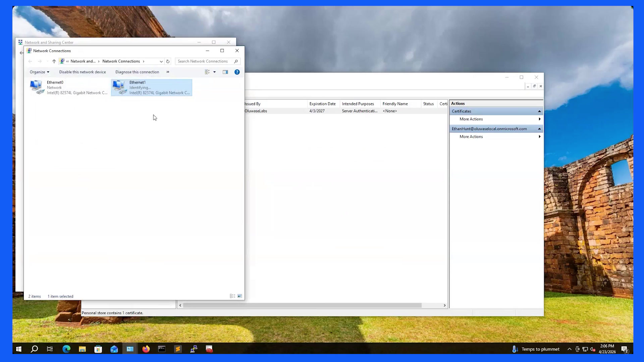Select the Ethernet1 adapter icon
The height and width of the screenshot is (362, 644).
pos(120,87)
